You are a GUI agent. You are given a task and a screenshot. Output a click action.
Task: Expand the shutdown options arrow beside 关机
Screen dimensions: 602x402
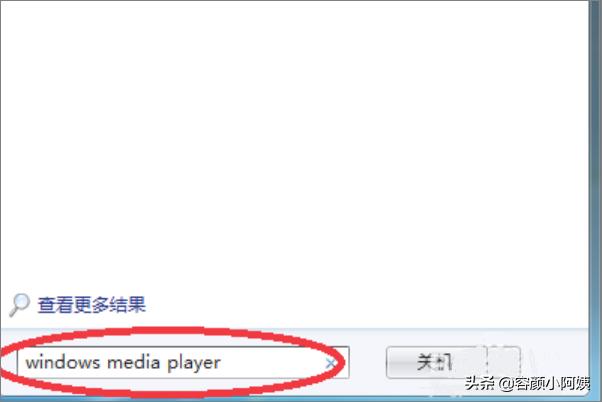click(x=504, y=362)
